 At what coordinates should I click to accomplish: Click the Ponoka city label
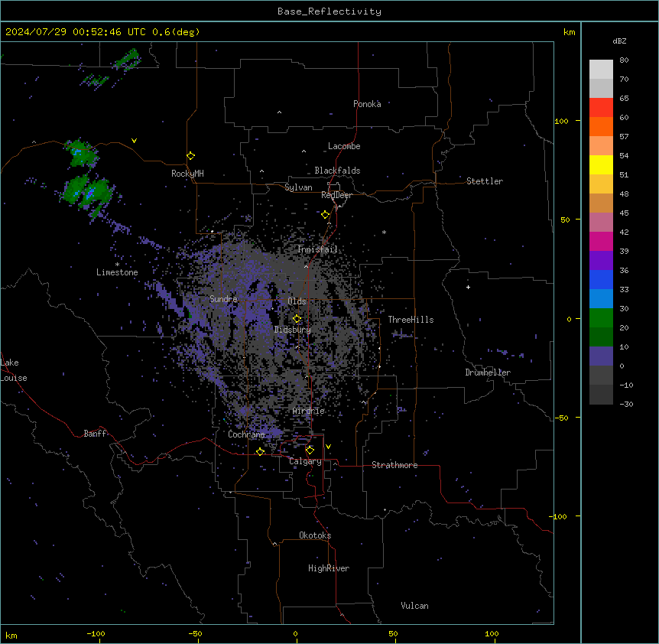[x=367, y=104]
